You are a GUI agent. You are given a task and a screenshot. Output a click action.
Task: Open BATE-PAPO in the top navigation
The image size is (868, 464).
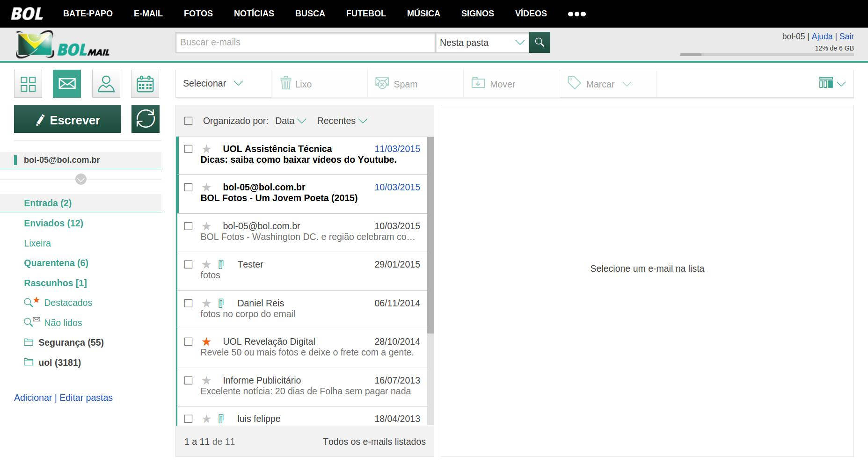pyautogui.click(x=88, y=14)
